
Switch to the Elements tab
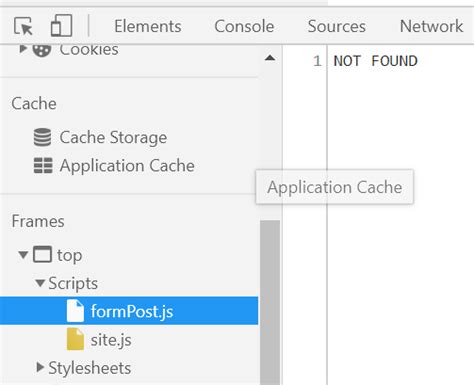[148, 26]
